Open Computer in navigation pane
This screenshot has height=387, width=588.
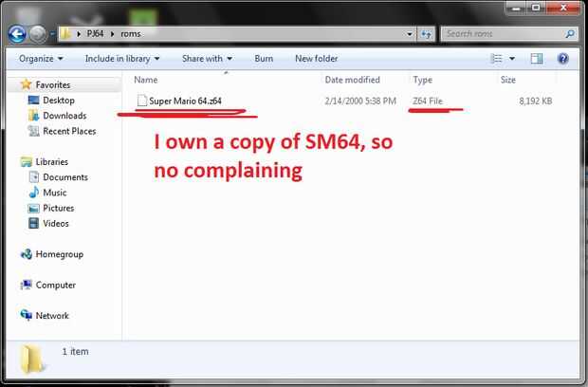click(56, 286)
